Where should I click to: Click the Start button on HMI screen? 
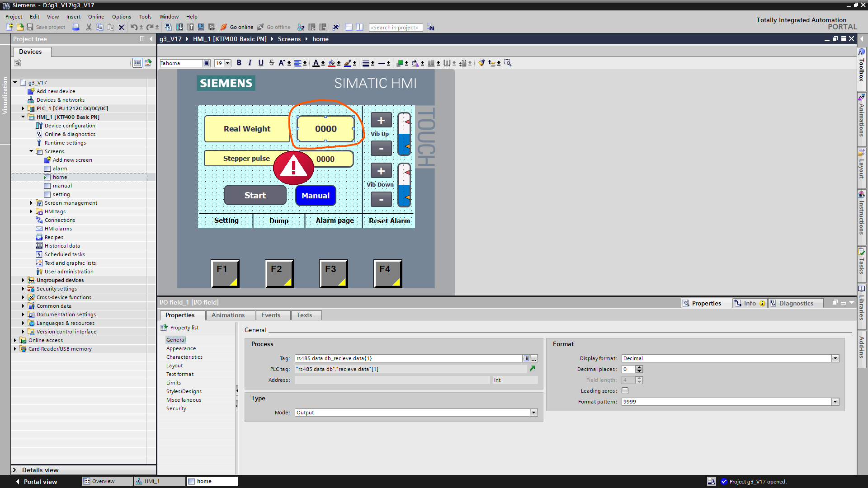[x=255, y=195]
